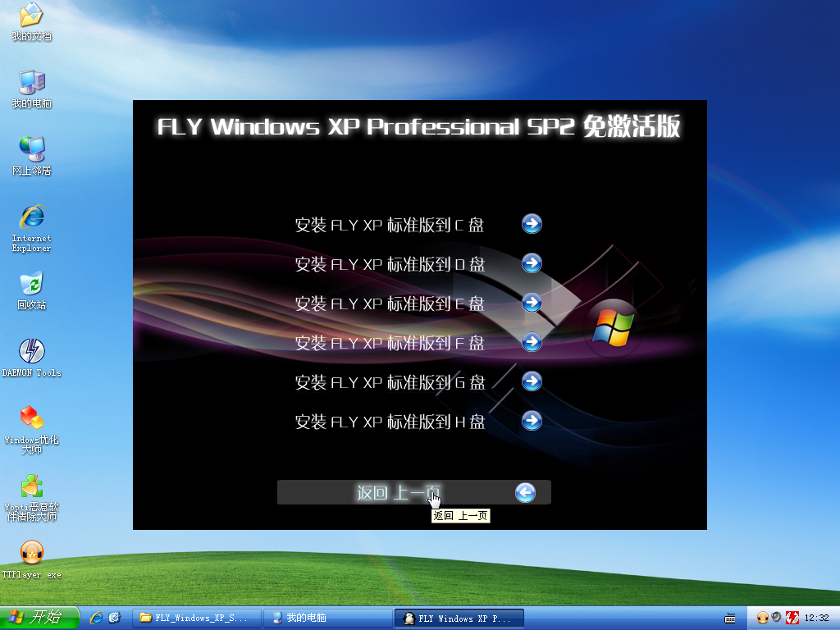The image size is (840, 630).
Task: Select the Internet Explorer desktop icon
Action: tap(32, 228)
